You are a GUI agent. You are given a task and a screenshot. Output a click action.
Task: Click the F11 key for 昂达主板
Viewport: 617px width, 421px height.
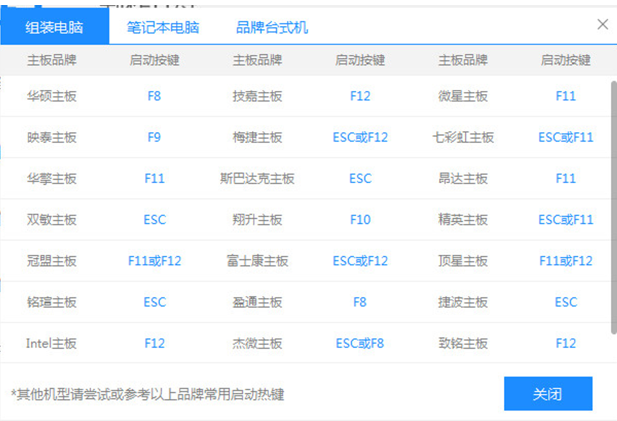565,179
